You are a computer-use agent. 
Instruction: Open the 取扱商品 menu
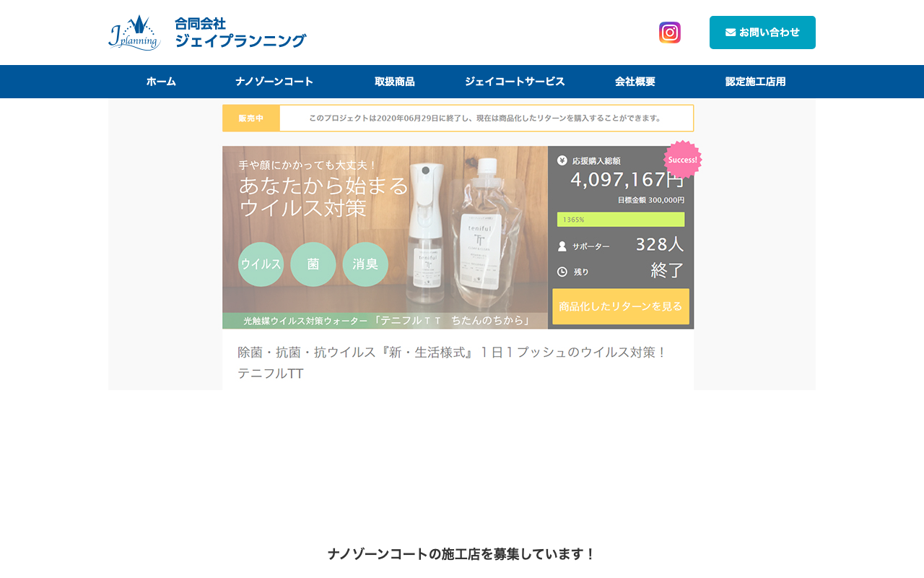point(394,82)
